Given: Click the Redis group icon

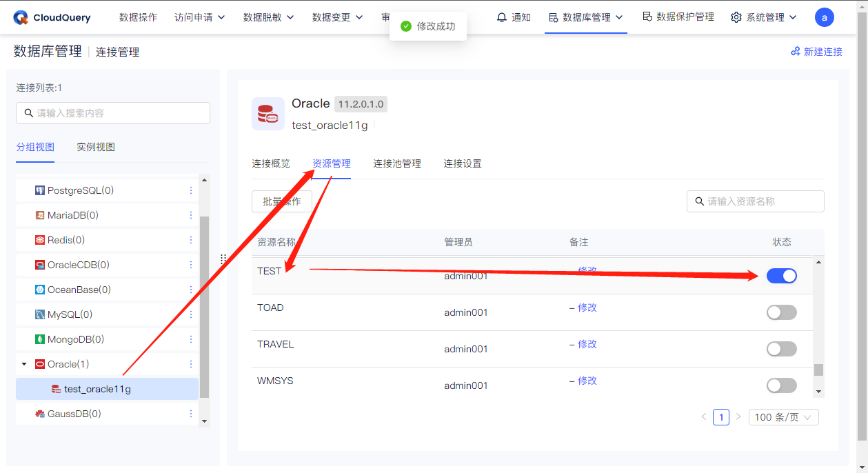Looking at the screenshot, I should (x=40, y=240).
